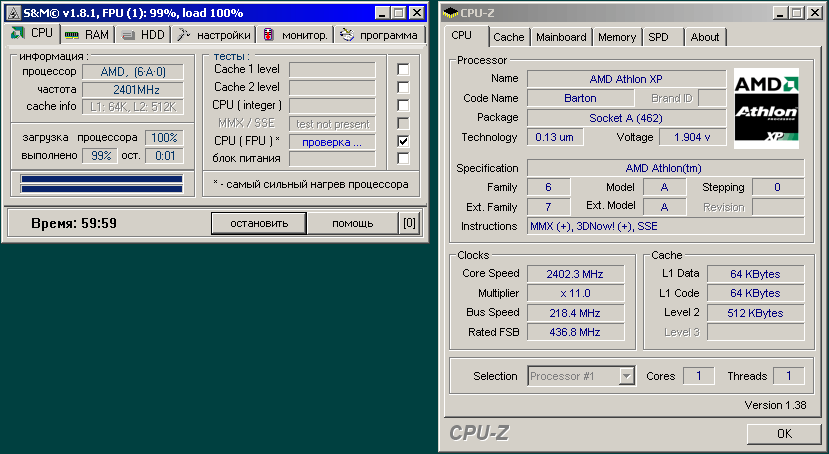Click the Threads count field in CPU-Z
The image size is (829, 454).
point(789,376)
